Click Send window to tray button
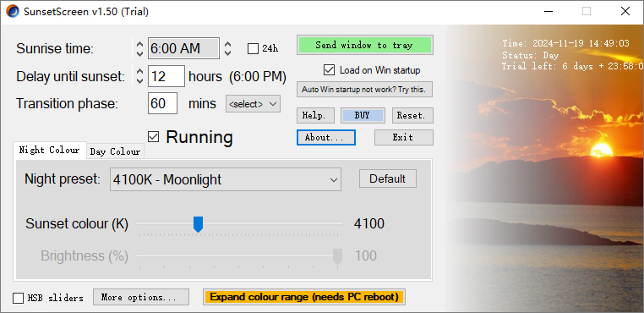 (x=365, y=45)
